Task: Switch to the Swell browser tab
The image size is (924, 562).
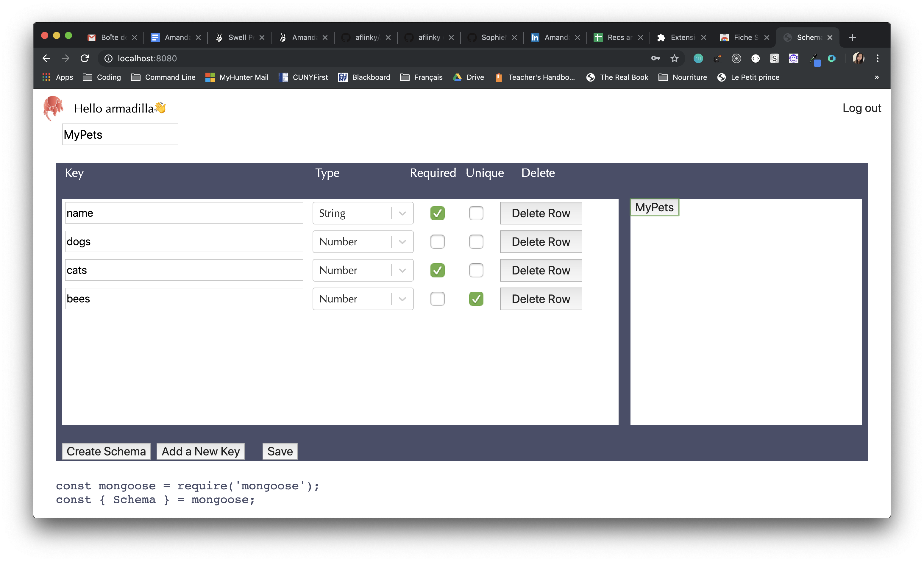Action: [240, 38]
